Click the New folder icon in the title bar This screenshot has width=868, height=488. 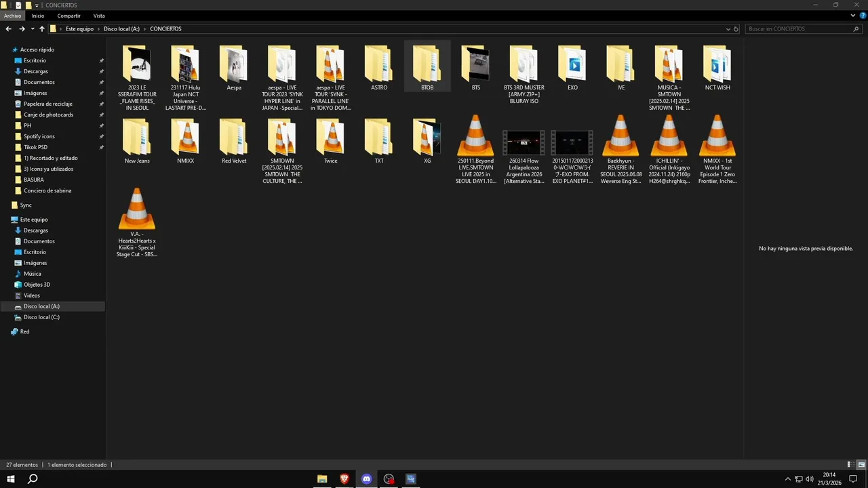[x=28, y=5]
